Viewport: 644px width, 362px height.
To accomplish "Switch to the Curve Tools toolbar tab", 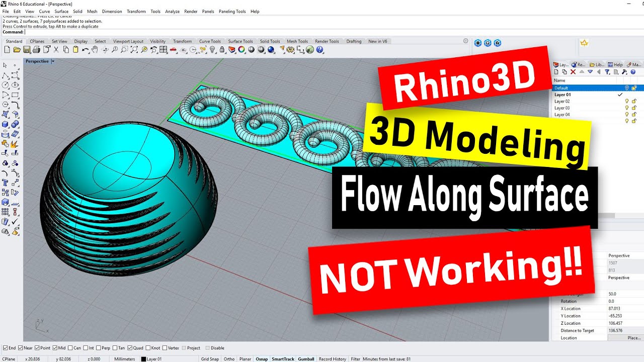I will click(x=210, y=41).
